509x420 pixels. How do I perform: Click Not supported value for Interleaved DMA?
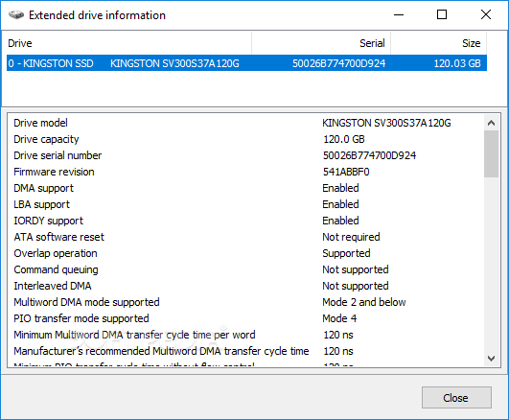(355, 286)
